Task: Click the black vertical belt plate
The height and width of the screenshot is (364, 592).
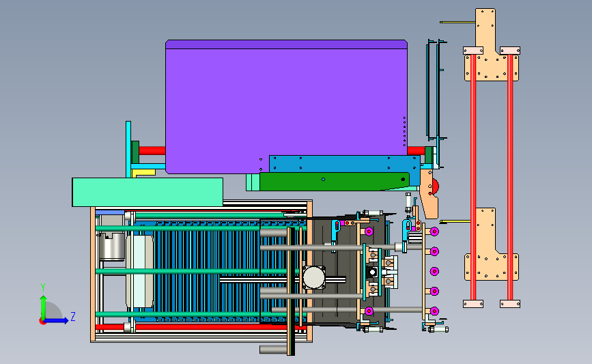Action: click(292, 291)
